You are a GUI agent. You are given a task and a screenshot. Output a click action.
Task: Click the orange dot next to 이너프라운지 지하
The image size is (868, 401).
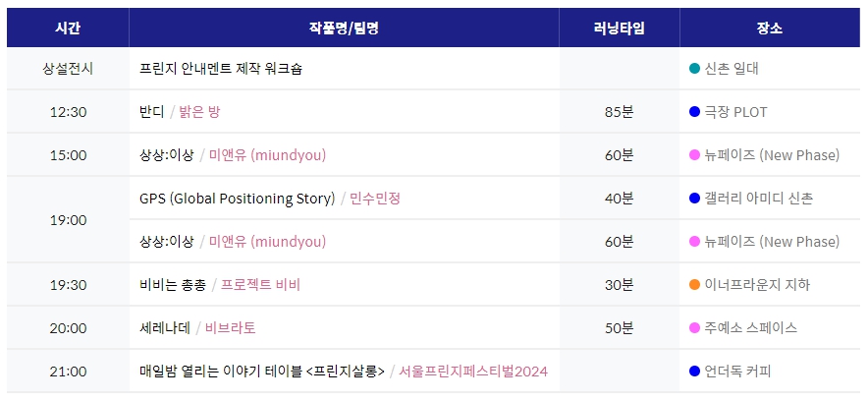pos(695,285)
